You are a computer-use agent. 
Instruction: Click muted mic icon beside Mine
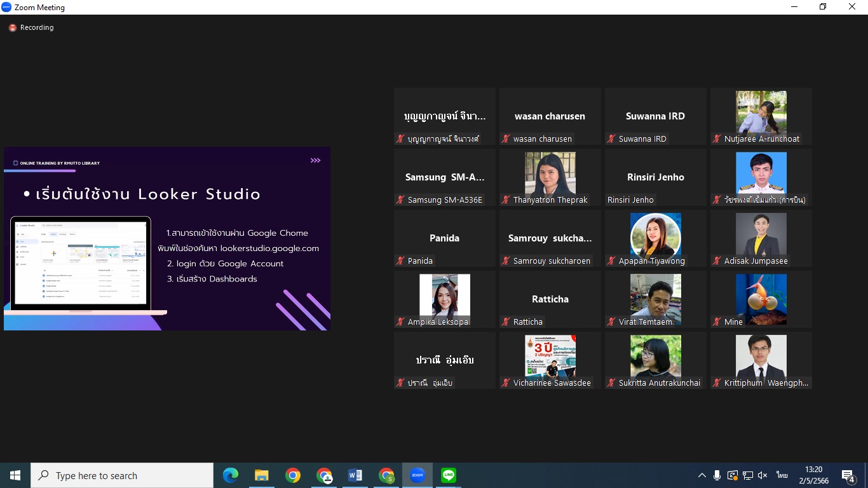pyautogui.click(x=717, y=322)
